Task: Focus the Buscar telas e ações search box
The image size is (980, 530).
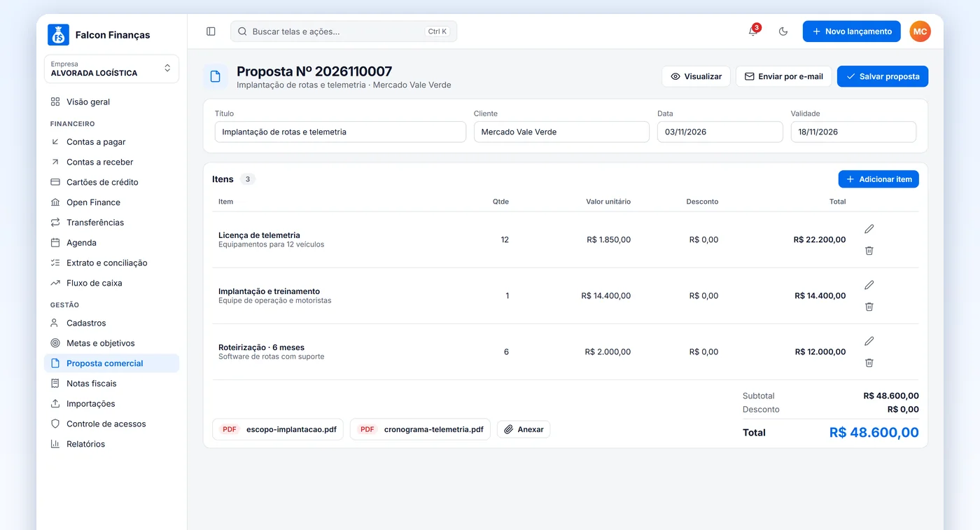Action: (x=344, y=32)
